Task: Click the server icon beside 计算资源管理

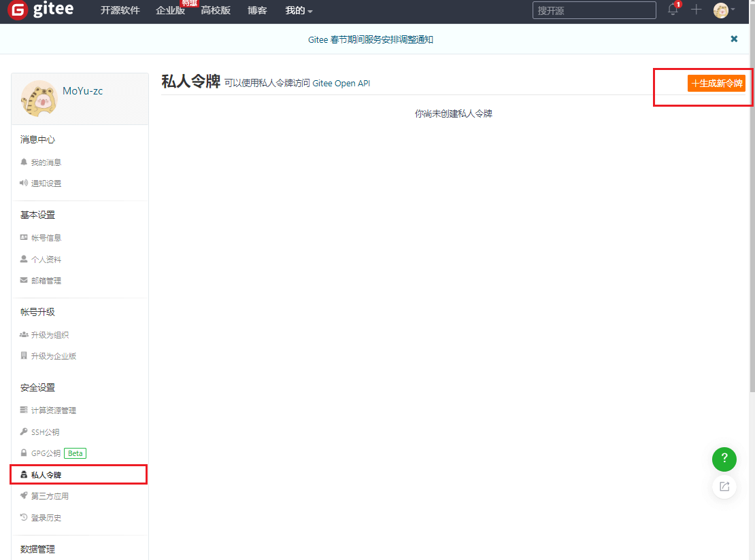Action: pos(24,410)
